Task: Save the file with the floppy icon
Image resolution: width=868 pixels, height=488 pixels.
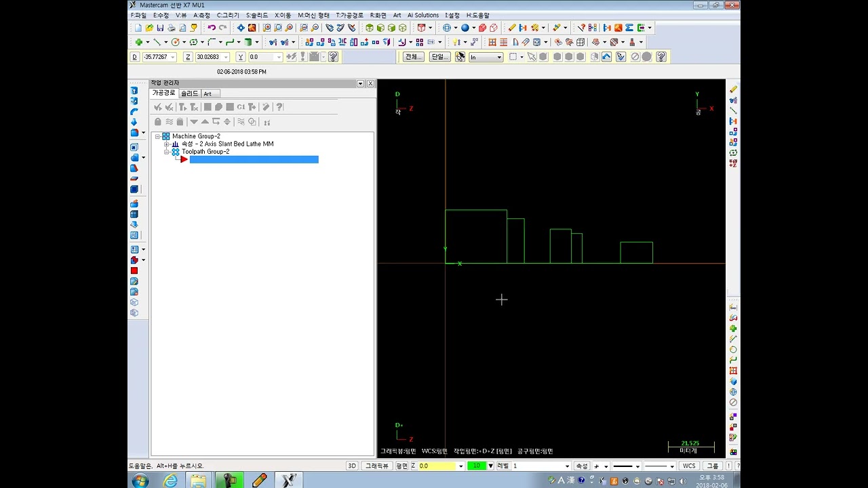Action: [160, 28]
